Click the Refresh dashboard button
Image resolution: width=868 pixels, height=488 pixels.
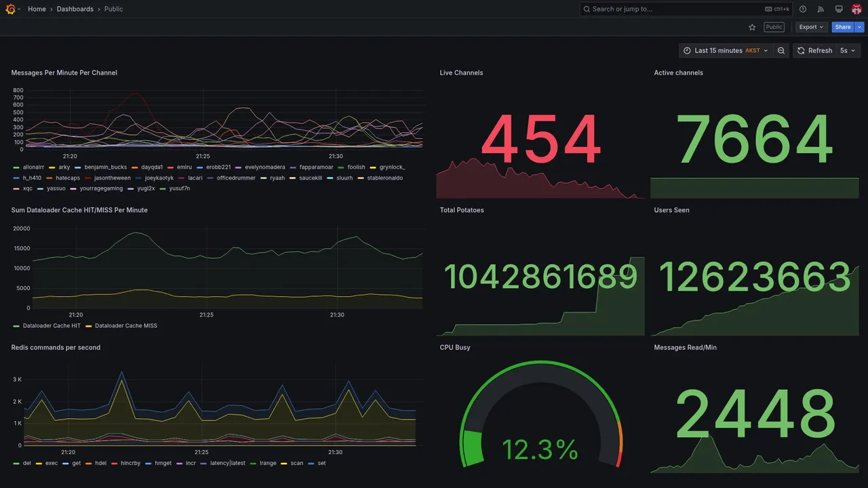(x=814, y=51)
